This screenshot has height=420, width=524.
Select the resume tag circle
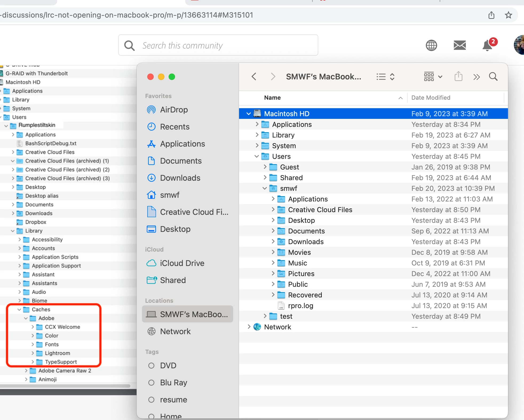[151, 399]
